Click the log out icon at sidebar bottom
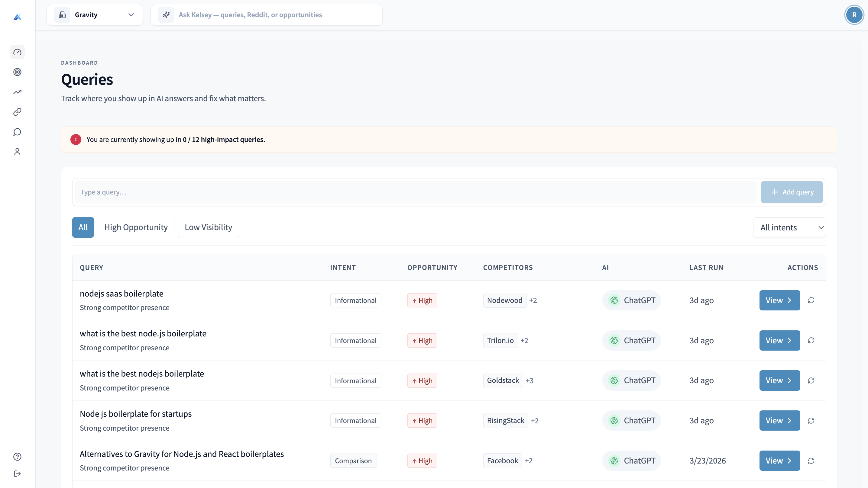868x488 pixels. (x=18, y=474)
